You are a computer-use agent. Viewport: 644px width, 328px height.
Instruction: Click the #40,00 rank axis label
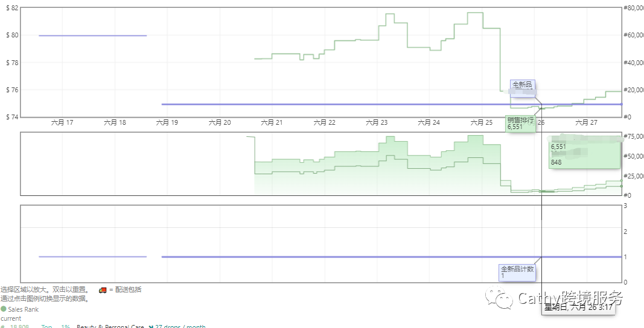634,63
